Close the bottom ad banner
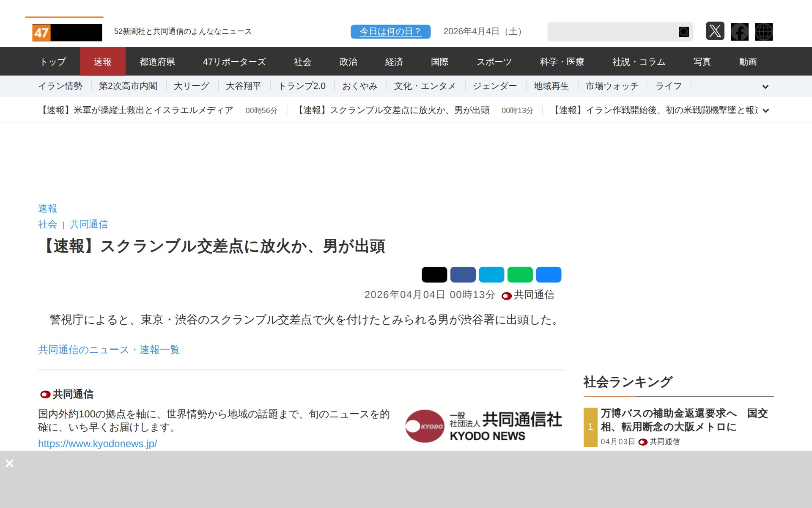The image size is (812, 508). coord(9,464)
